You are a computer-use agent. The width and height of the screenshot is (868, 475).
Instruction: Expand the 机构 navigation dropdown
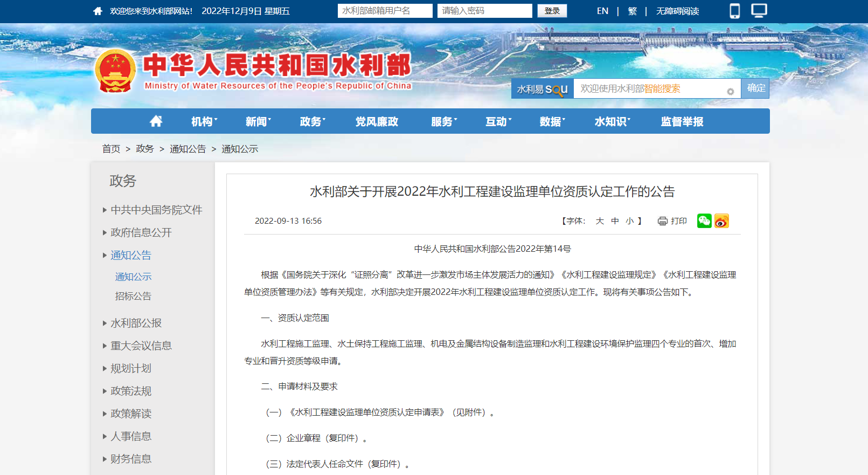pos(204,122)
